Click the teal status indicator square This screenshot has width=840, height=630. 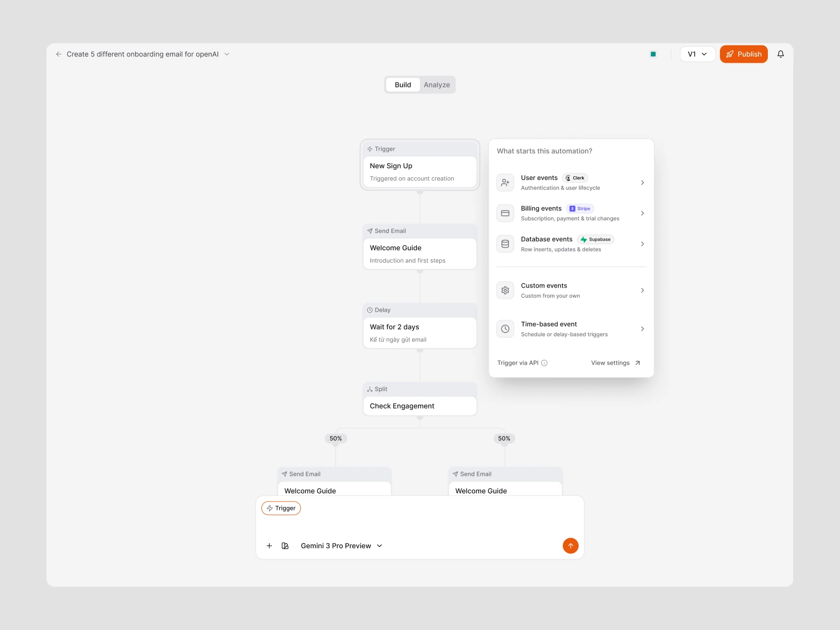pos(653,54)
